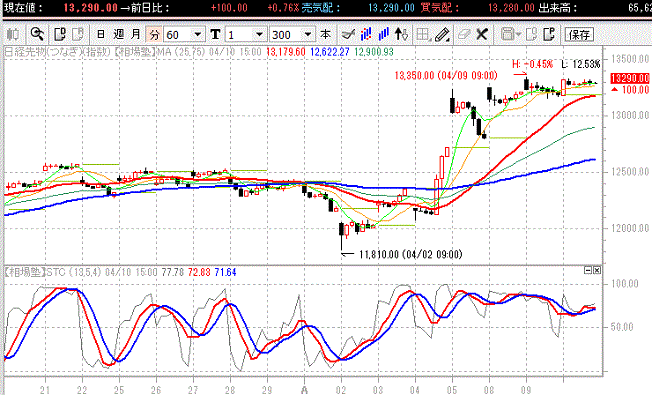
Task: Click the 保存 save button
Action: pos(579,35)
